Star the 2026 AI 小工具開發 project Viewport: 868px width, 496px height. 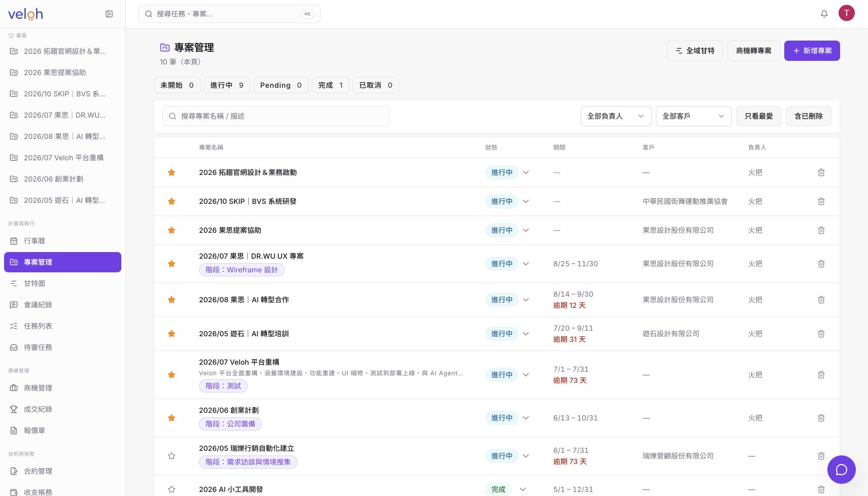172,489
